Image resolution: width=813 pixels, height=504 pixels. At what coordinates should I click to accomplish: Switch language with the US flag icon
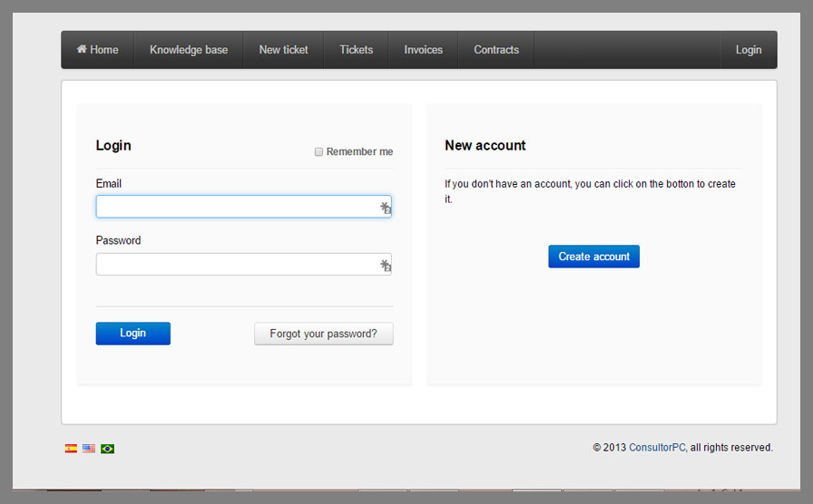pyautogui.click(x=89, y=449)
